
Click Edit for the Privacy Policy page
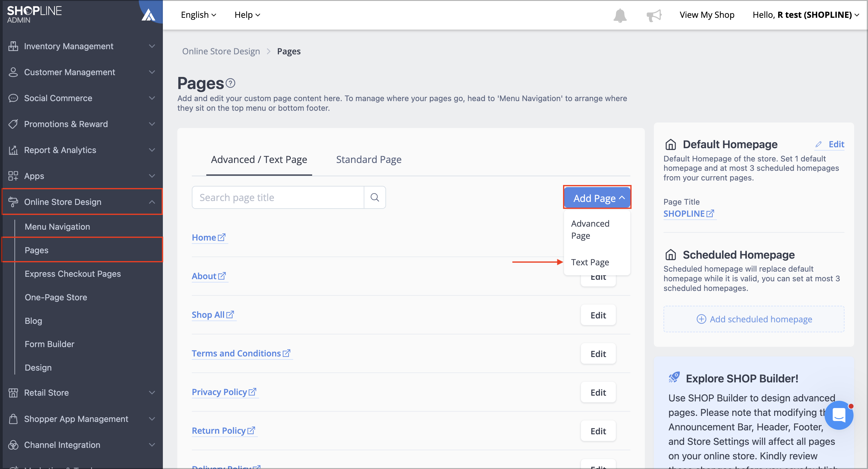tap(598, 392)
